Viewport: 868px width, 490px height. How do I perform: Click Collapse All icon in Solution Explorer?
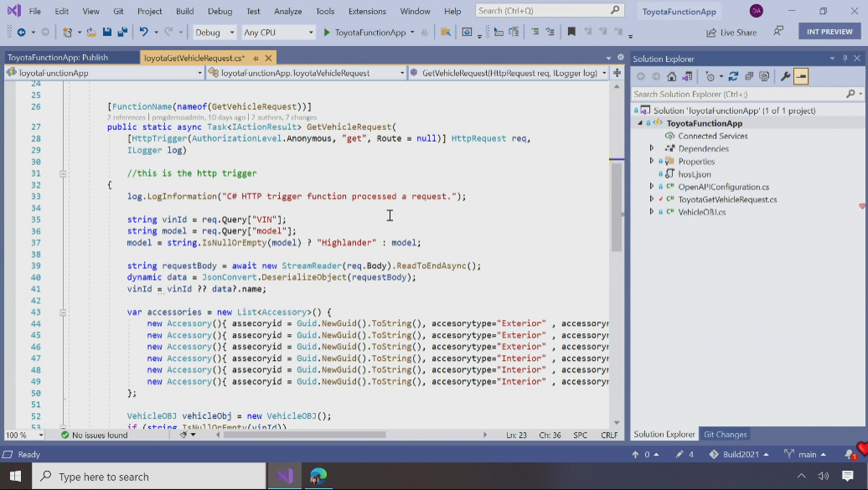pyautogui.click(x=749, y=76)
